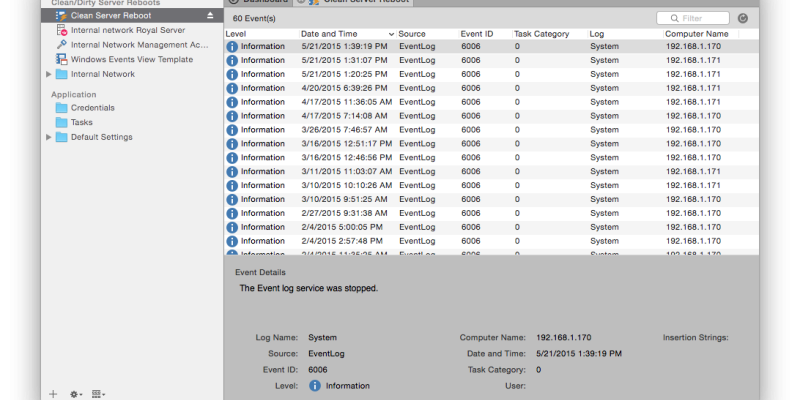Image resolution: width=800 pixels, height=400 pixels.
Task: Open the view layout dropdown in sidebar footer
Action: (99, 394)
